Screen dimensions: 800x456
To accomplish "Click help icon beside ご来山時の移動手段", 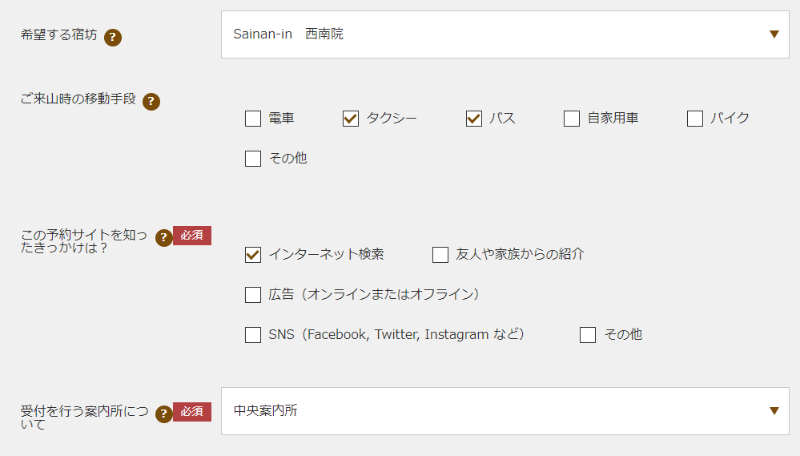I will (151, 101).
